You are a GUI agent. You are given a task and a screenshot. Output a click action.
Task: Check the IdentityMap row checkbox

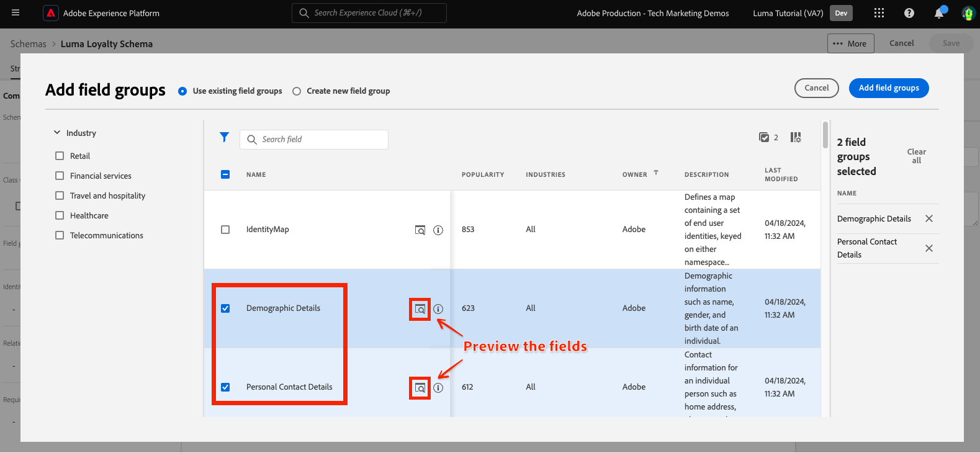[225, 230]
